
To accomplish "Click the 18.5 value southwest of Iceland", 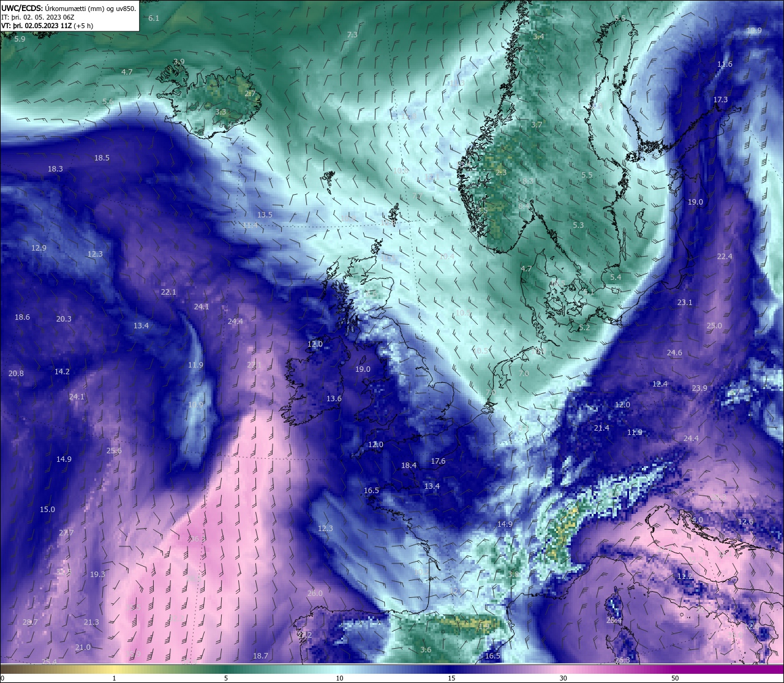I will click(x=102, y=157).
